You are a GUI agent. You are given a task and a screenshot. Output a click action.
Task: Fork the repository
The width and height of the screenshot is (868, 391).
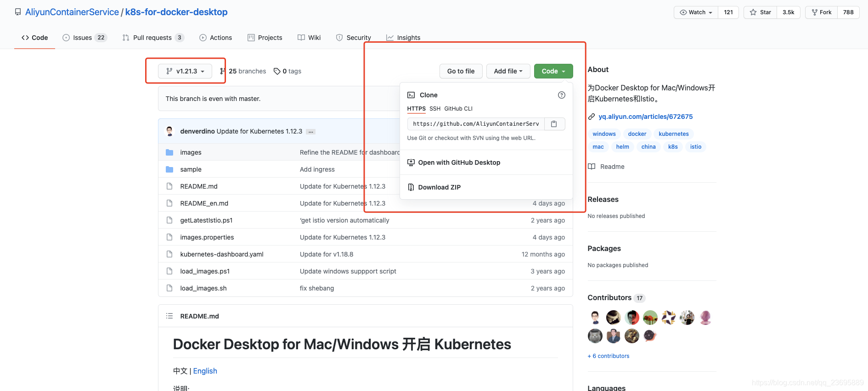click(x=822, y=12)
